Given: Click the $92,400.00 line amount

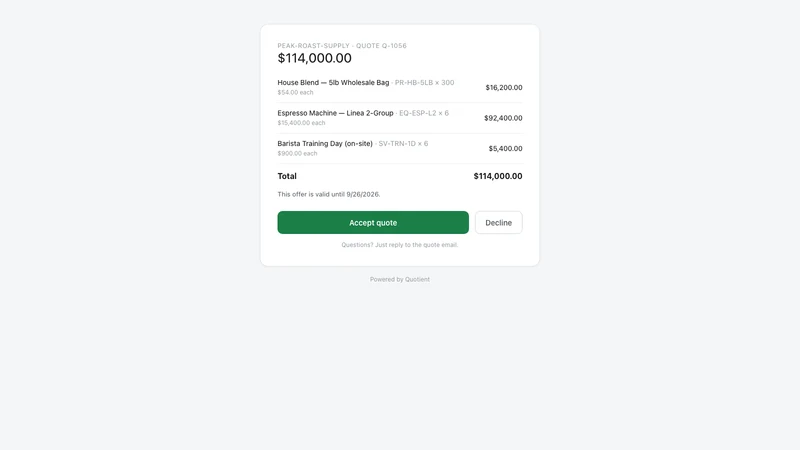Looking at the screenshot, I should click(503, 118).
